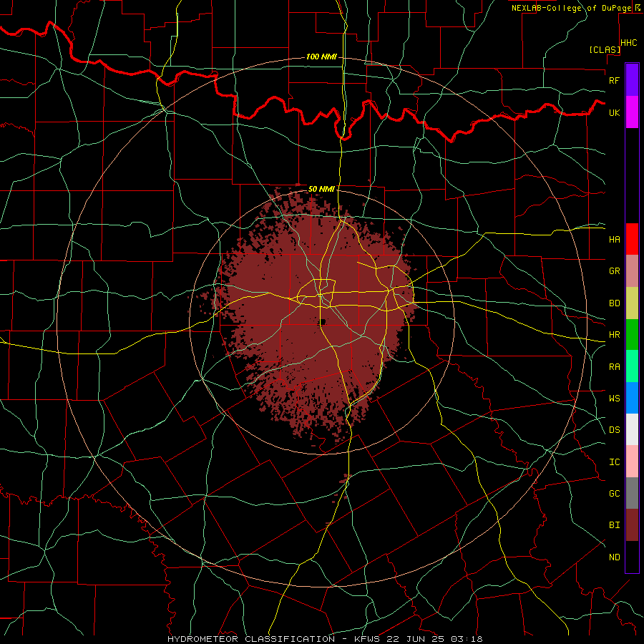Click the 50 NMI range ring label
Screen dimensions: 644x644
[321, 189]
